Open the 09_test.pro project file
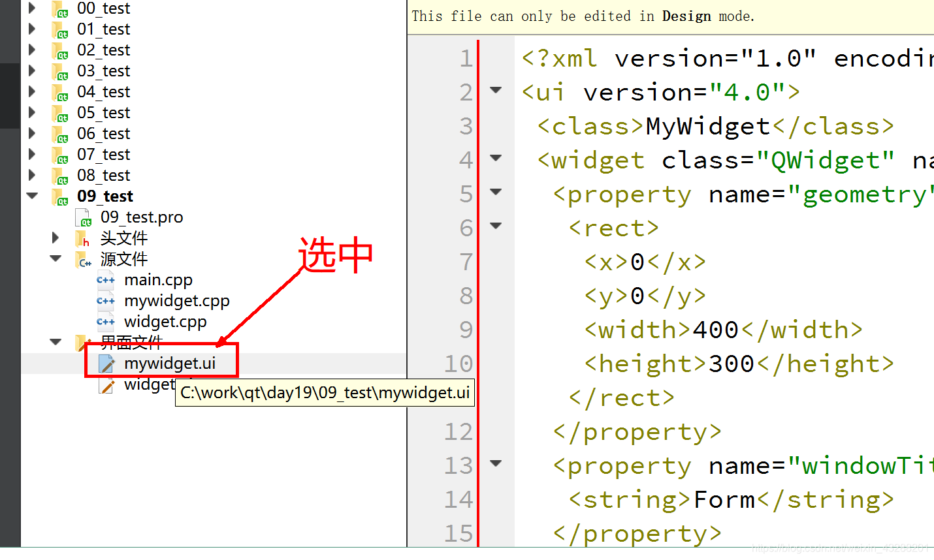Screen dimensions: 934x560 (x=142, y=217)
